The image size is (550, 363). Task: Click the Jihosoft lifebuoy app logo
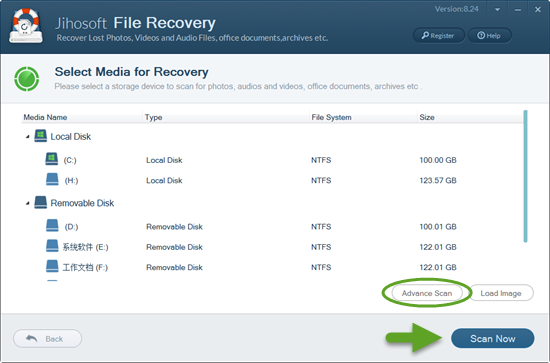tap(26, 26)
